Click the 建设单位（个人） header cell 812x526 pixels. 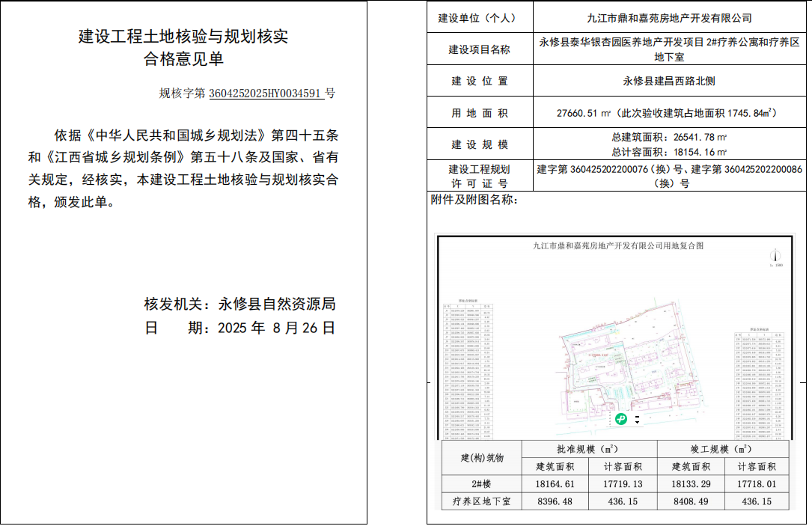click(479, 18)
